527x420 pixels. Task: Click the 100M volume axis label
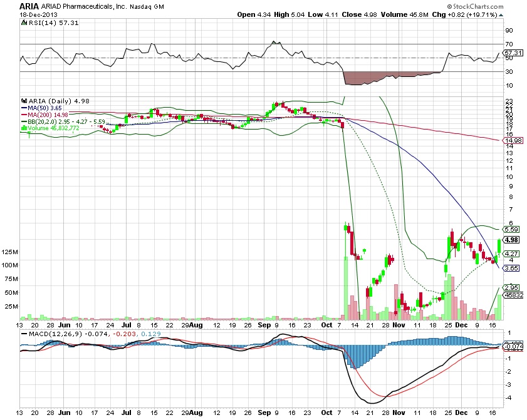pyautogui.click(x=10, y=265)
